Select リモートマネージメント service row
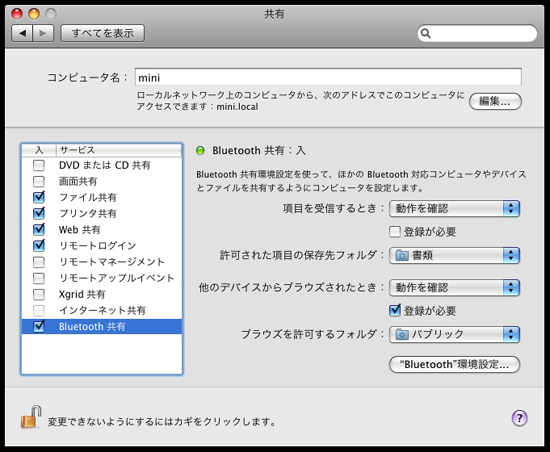Viewport: 550px width, 452px height. tap(102, 262)
